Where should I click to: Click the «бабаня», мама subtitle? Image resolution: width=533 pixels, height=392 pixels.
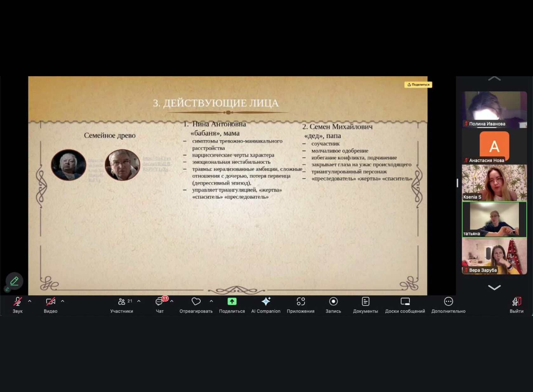(215, 133)
